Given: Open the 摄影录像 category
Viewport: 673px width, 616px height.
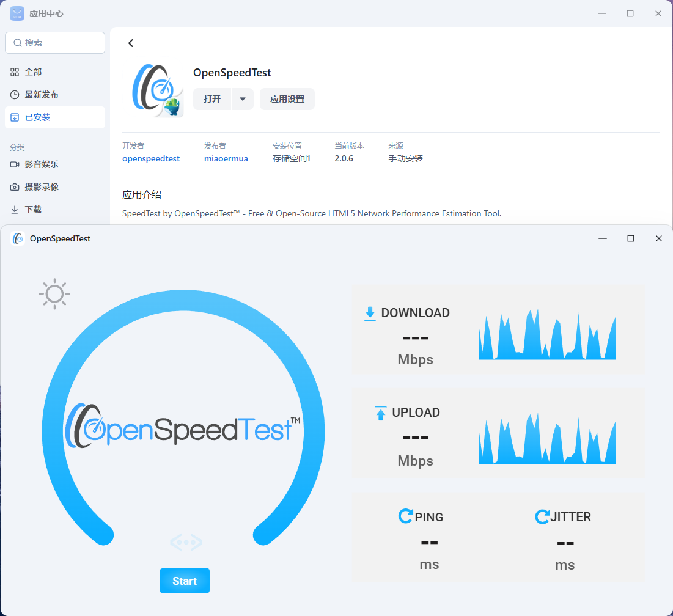Looking at the screenshot, I should pos(55,187).
